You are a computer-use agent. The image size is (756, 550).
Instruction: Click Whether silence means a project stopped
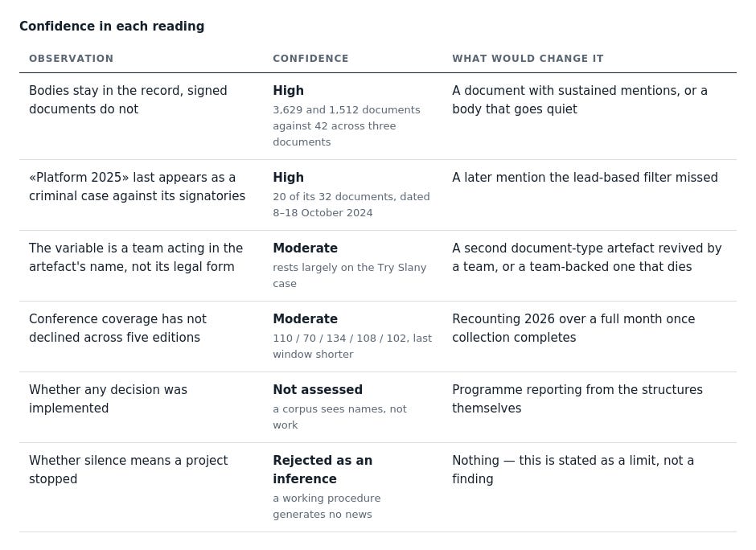point(128,470)
